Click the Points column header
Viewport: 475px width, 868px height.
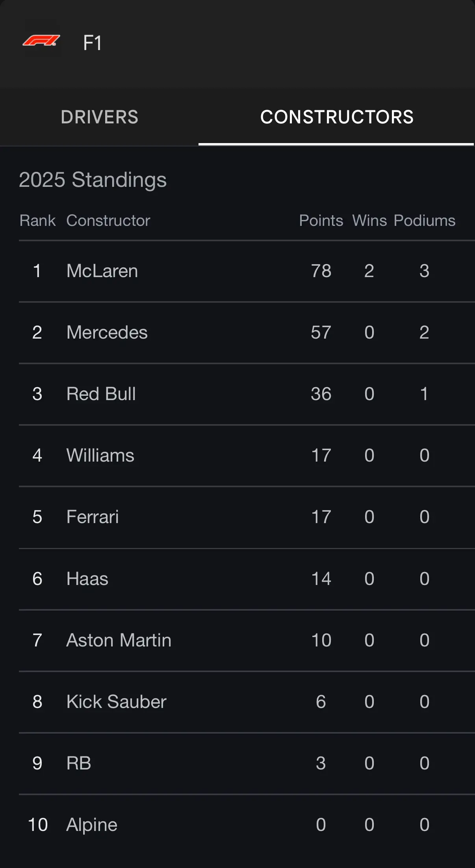point(321,221)
